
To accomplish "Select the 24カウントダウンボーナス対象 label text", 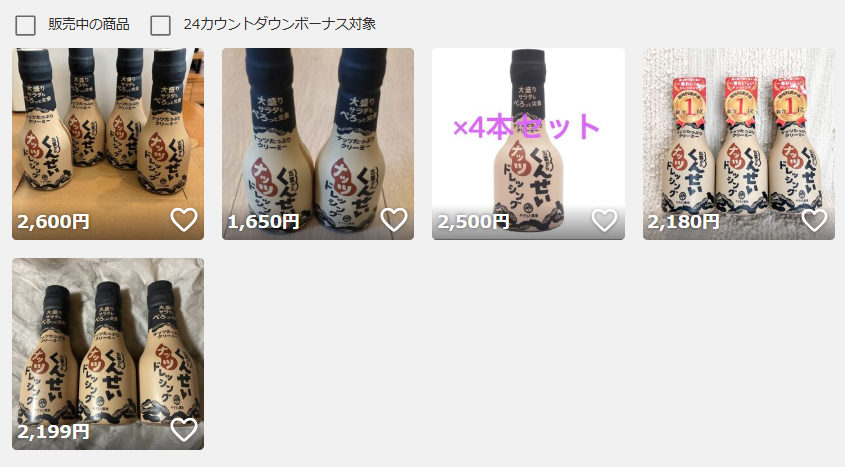I will [280, 24].
